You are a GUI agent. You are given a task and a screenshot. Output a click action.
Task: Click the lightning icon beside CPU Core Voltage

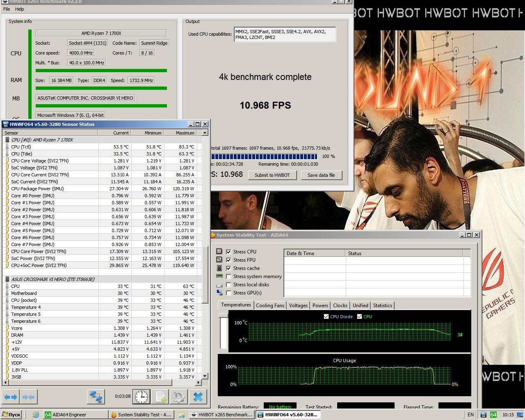(7, 161)
